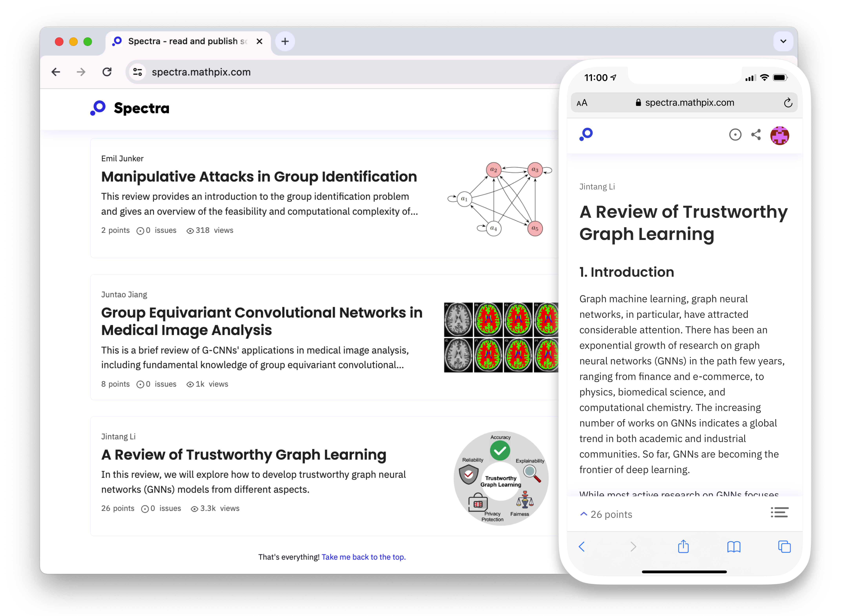Click Safari's forward navigation chevron
The height and width of the screenshot is (616, 851).
[633, 547]
